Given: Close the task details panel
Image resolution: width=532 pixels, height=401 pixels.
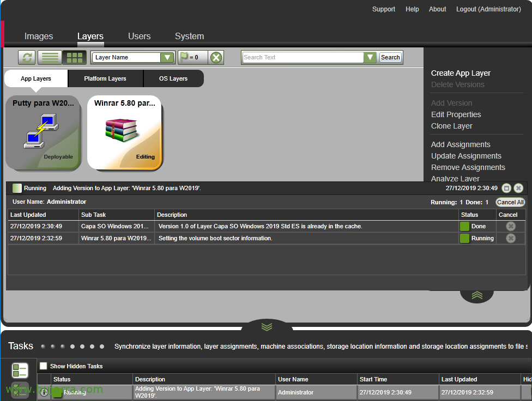Looking at the screenshot, I should tap(518, 188).
